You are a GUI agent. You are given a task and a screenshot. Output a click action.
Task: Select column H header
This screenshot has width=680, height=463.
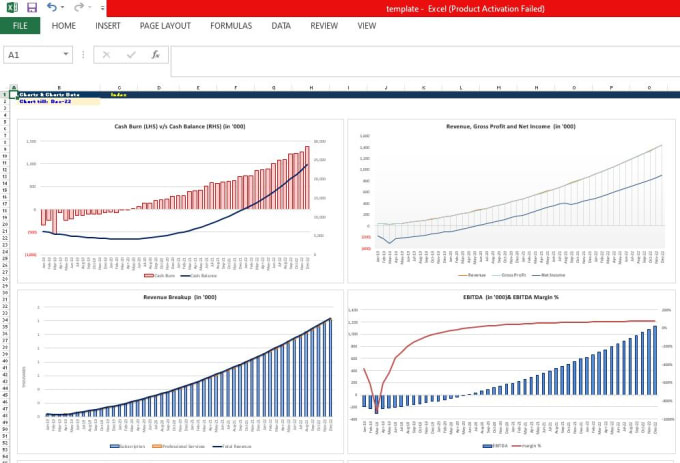(311, 88)
